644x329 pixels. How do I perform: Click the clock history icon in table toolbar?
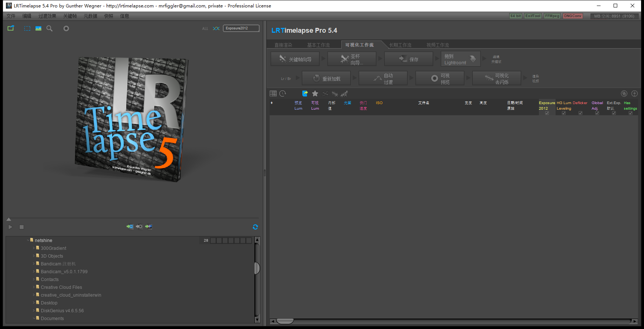pyautogui.click(x=283, y=94)
